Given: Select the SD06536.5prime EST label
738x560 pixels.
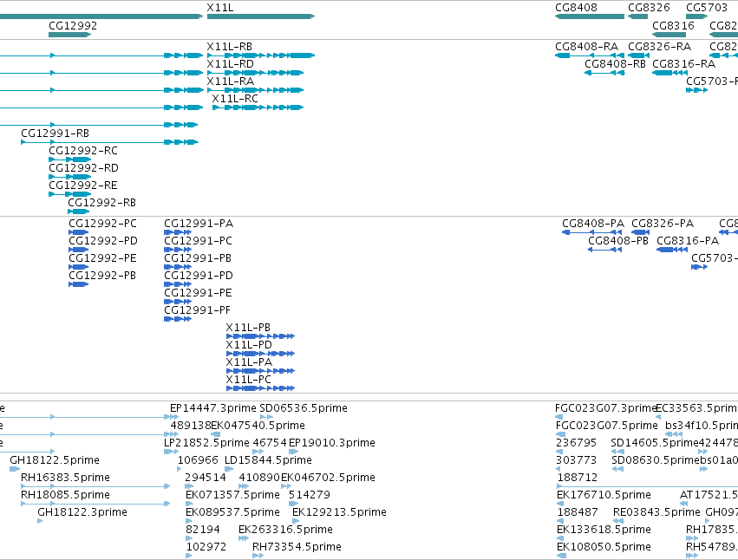Looking at the screenshot, I should click(x=304, y=408).
